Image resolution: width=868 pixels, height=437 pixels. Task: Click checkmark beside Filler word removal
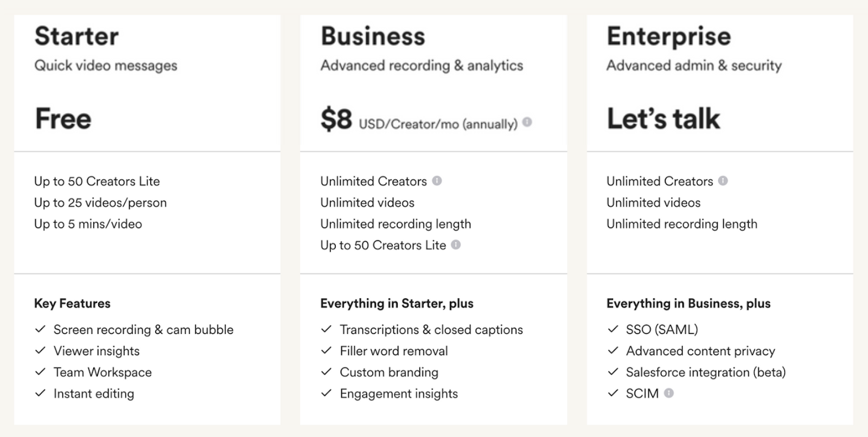point(326,351)
